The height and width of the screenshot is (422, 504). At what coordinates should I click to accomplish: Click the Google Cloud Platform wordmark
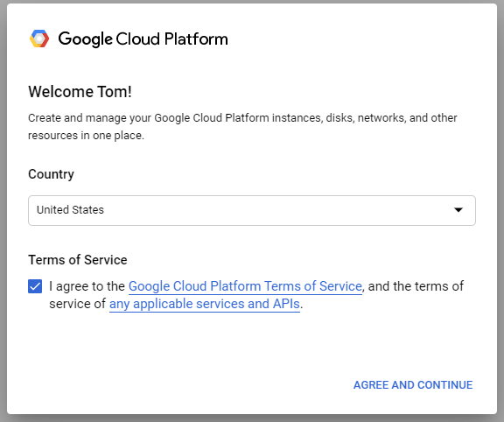pos(143,39)
